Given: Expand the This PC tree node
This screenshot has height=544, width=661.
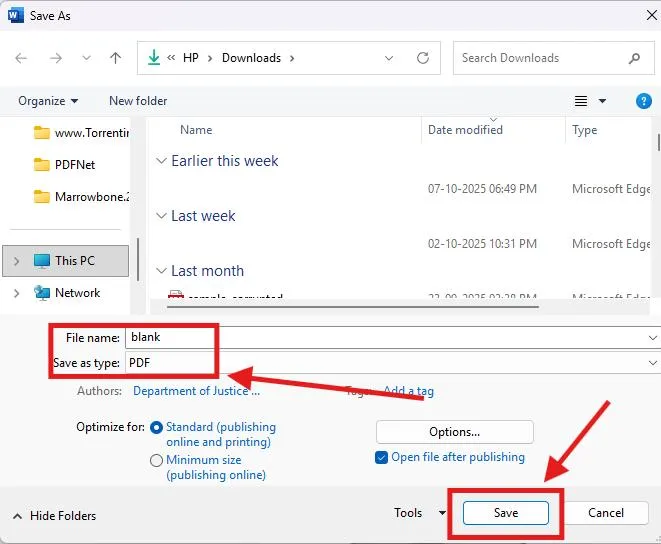Looking at the screenshot, I should pyautogui.click(x=16, y=261).
